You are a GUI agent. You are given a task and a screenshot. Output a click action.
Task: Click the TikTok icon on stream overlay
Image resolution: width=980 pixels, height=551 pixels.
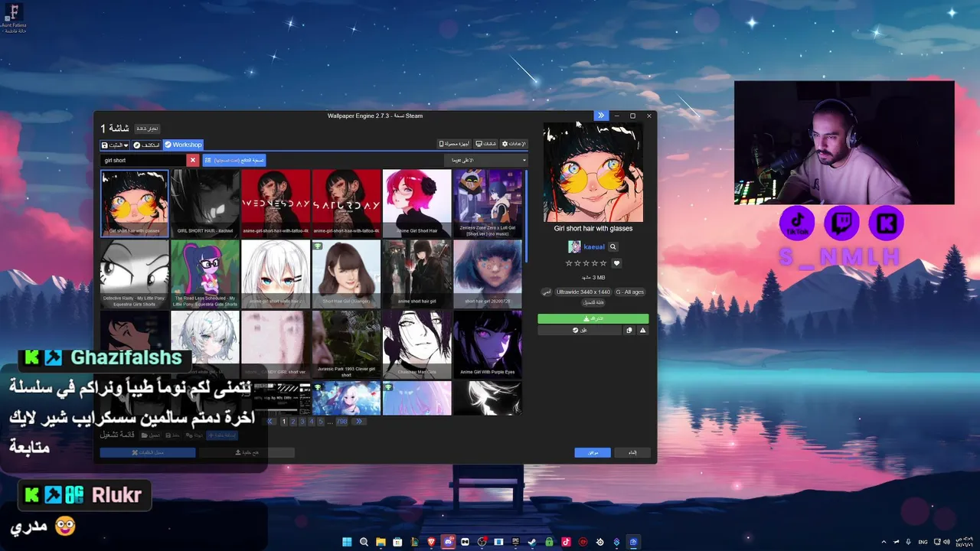[x=797, y=223]
